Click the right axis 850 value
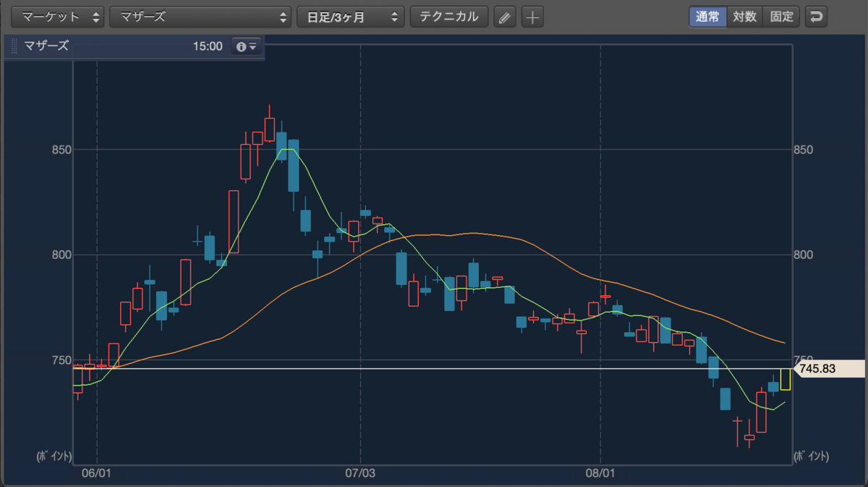 click(804, 150)
